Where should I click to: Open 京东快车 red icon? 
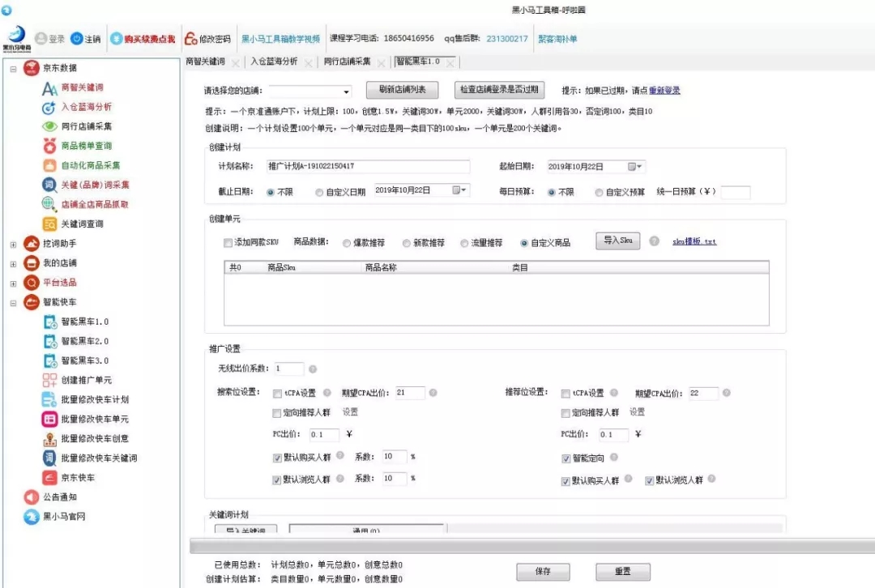click(49, 478)
